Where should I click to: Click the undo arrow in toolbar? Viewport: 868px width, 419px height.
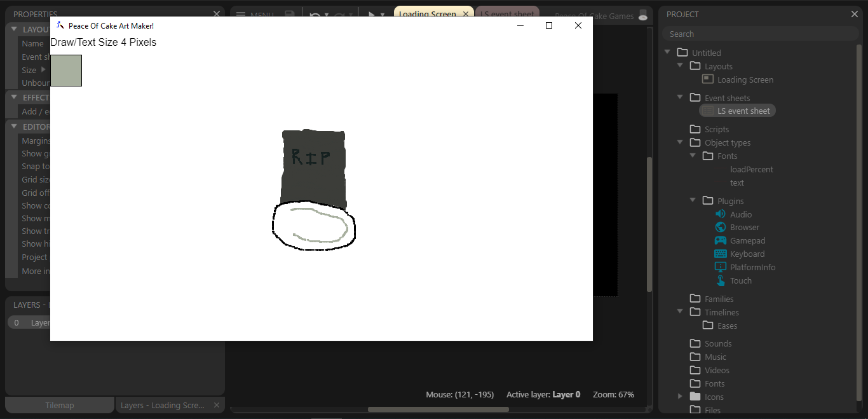pos(315,15)
